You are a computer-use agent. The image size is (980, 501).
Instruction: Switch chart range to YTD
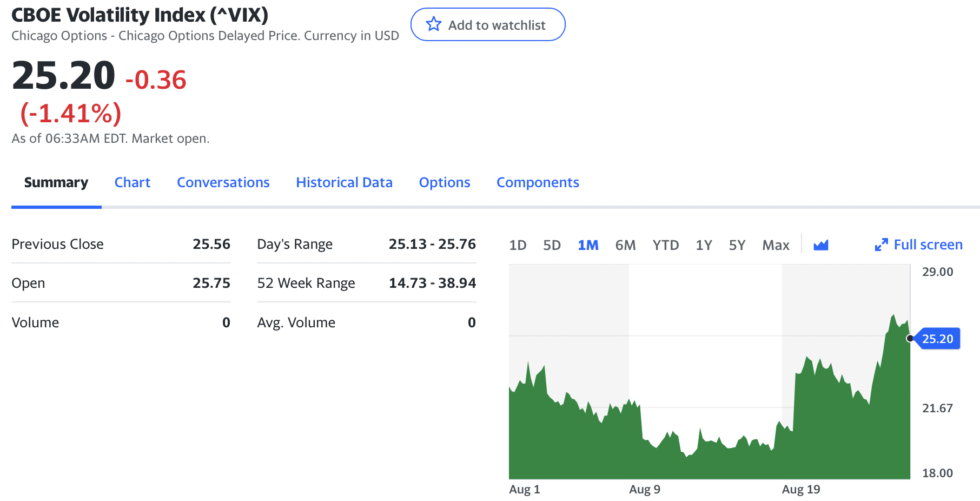coord(665,245)
